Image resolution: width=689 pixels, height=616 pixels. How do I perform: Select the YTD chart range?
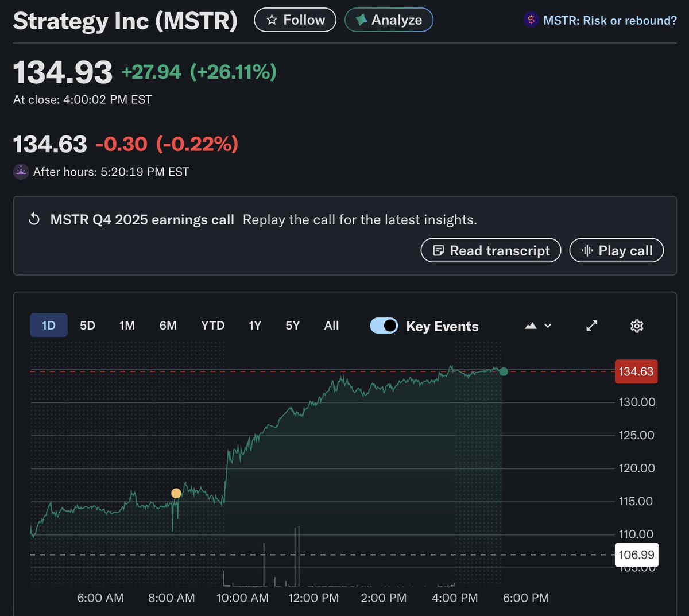212,326
